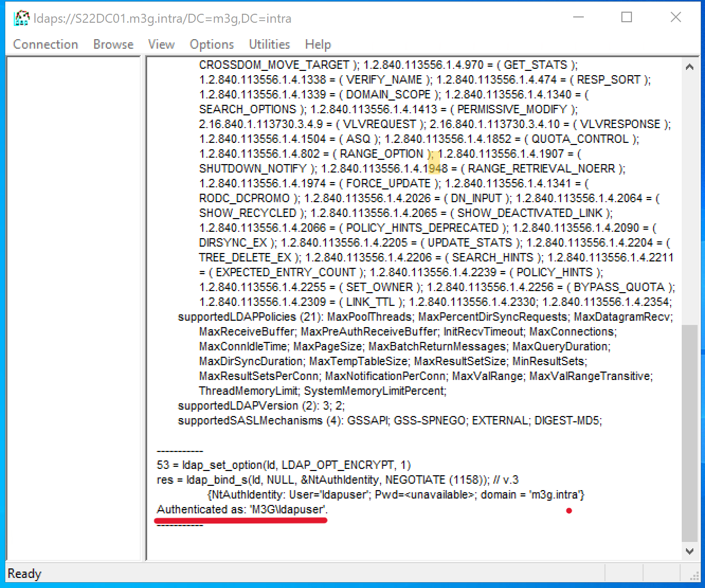The width and height of the screenshot is (705, 588).
Task: Click the scroll down arrow in output pane
Action: 689,551
